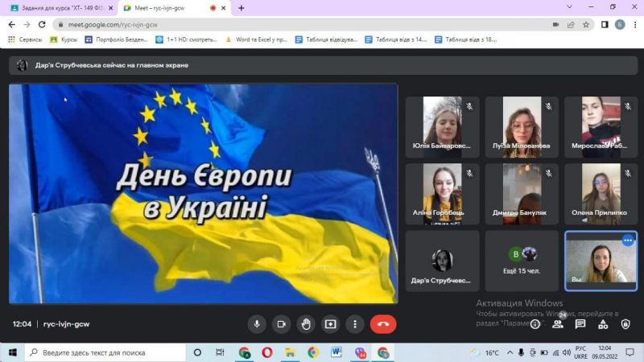Go forward in browser history
Image resolution: width=644 pixels, height=362 pixels.
click(x=27, y=25)
